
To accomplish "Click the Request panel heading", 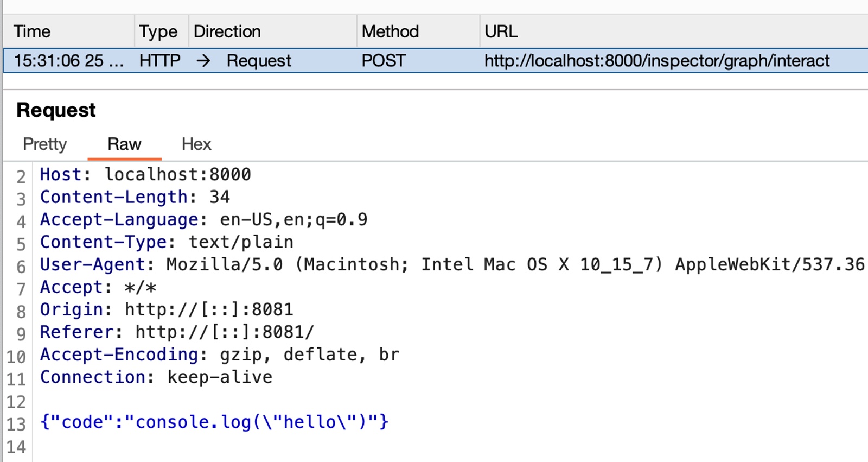I will coord(56,110).
